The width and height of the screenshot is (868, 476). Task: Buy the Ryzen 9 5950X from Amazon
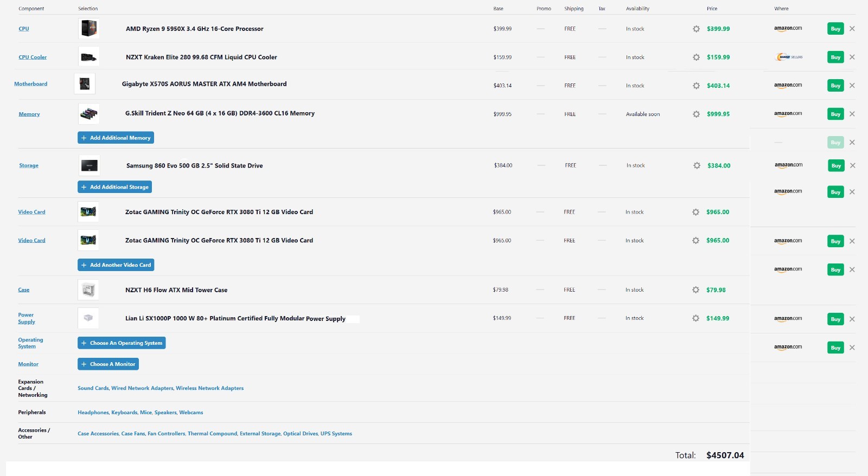tap(835, 29)
